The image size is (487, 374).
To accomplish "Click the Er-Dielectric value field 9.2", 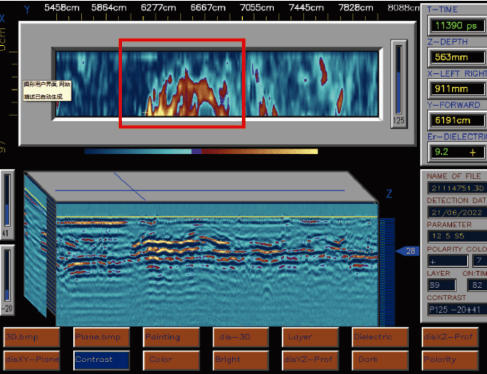I will click(456, 152).
